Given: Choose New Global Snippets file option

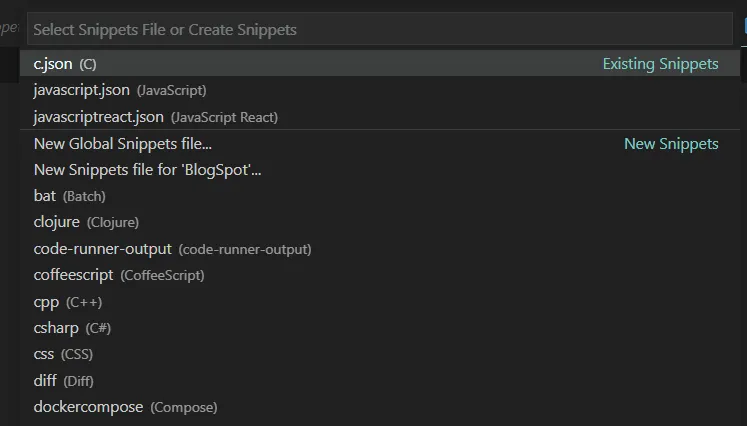Looking at the screenshot, I should coord(123,143).
